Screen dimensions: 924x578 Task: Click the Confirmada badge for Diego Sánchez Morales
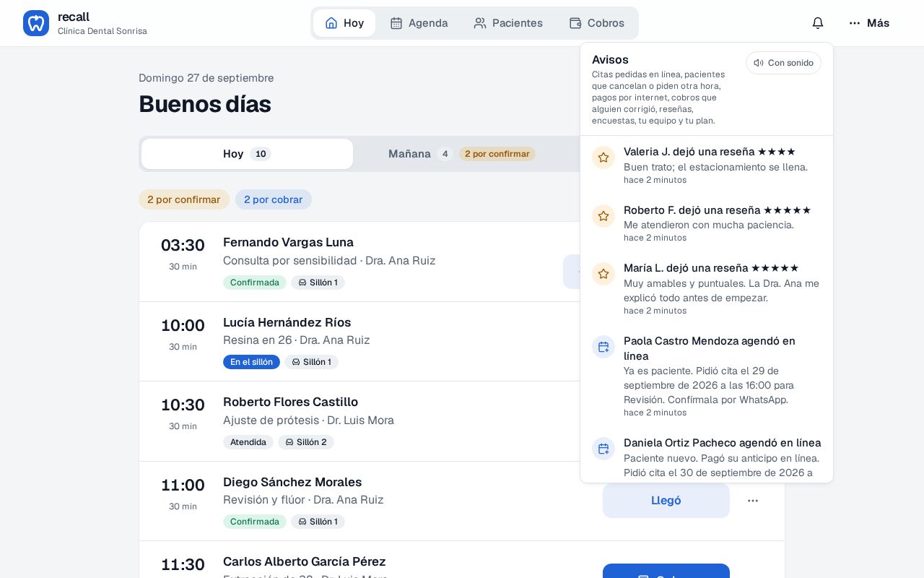click(255, 522)
